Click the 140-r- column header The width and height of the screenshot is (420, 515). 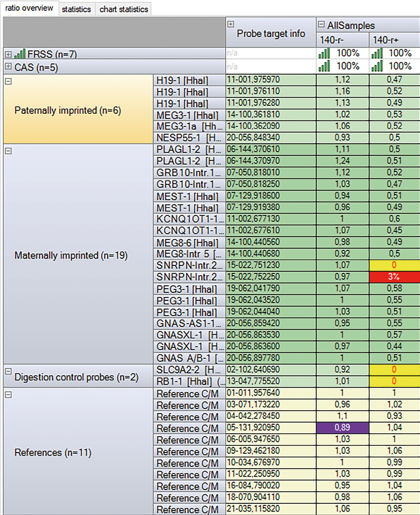click(x=342, y=40)
